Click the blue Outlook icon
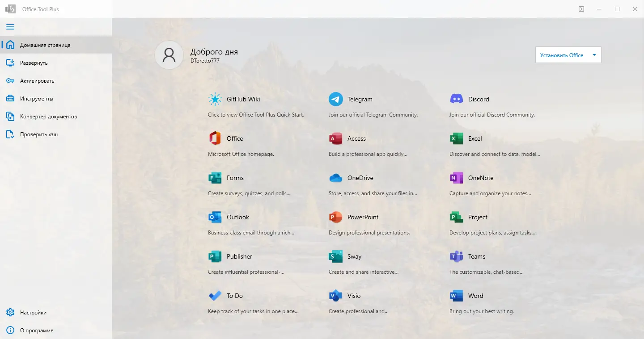This screenshot has width=644, height=339. [215, 217]
